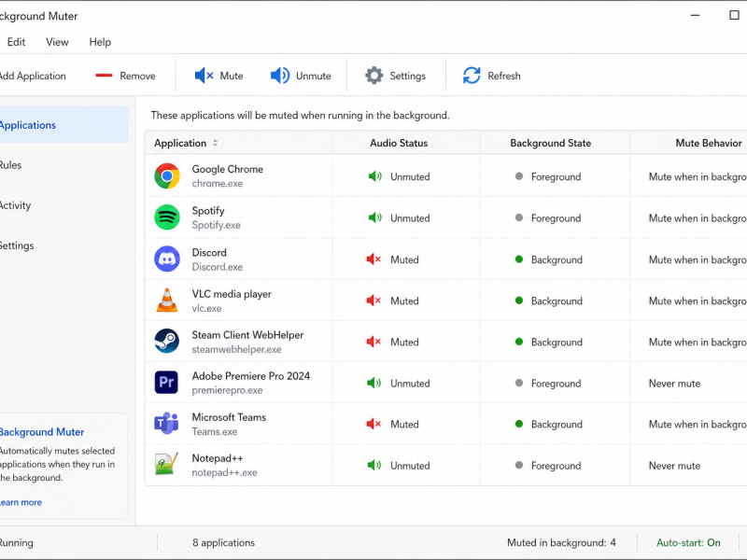This screenshot has height=560, width=747.
Task: Click the Mute toolbar button label
Action: coord(232,76)
